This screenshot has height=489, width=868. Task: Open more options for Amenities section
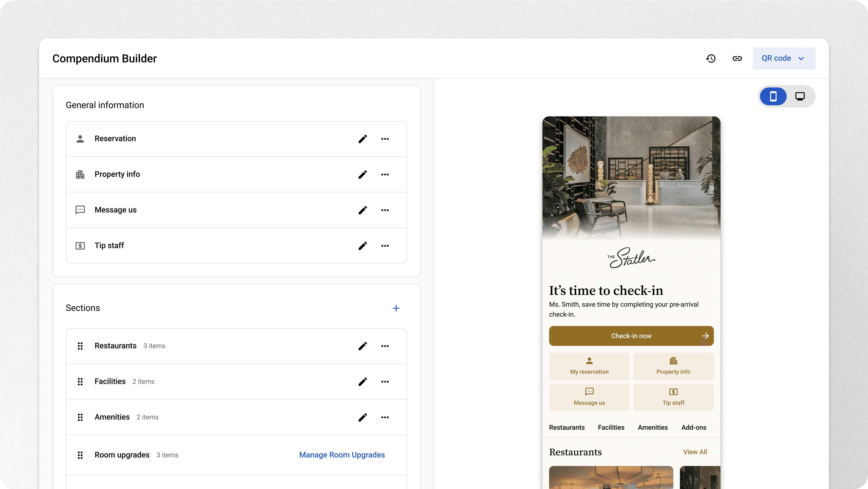pos(385,418)
